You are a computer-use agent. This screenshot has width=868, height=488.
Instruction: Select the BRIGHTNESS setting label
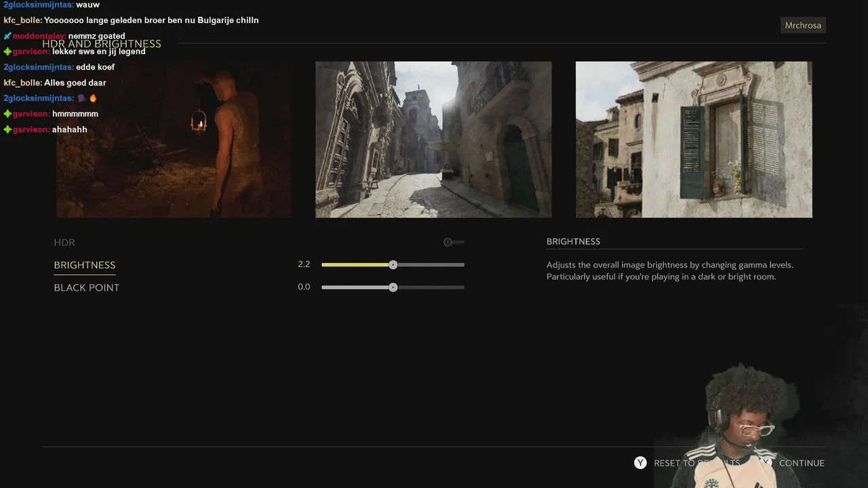85,265
